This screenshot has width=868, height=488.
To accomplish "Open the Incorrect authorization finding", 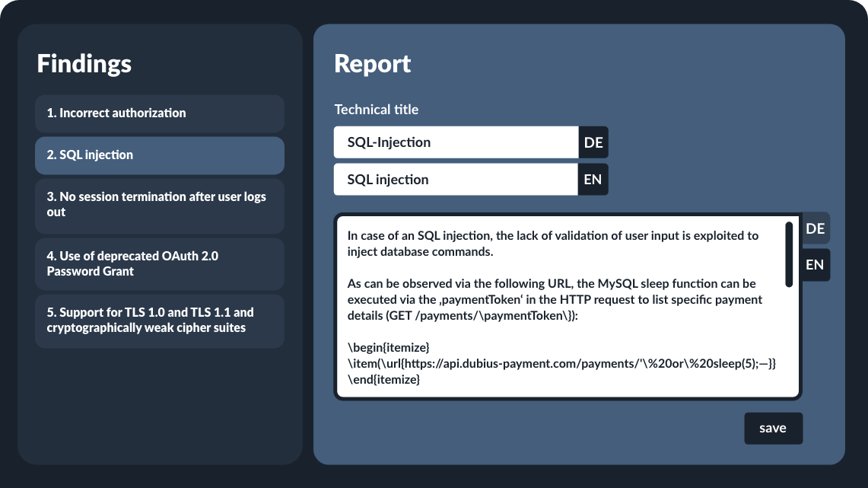I will click(159, 113).
